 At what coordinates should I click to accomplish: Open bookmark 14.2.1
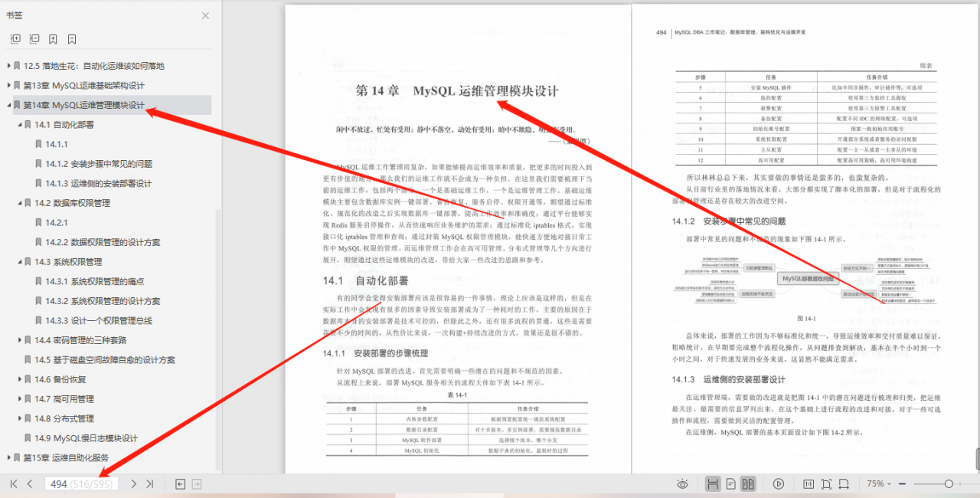[57, 222]
